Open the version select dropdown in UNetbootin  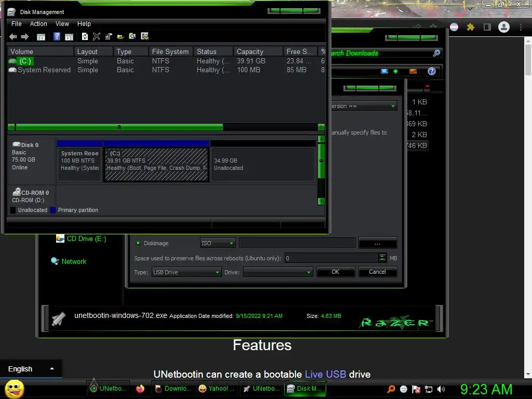(x=363, y=106)
